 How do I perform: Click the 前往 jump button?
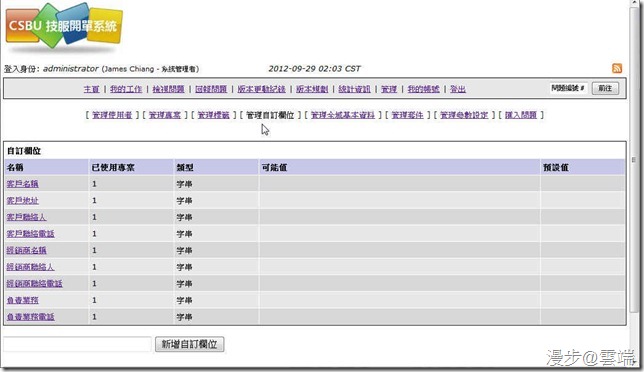(x=605, y=88)
